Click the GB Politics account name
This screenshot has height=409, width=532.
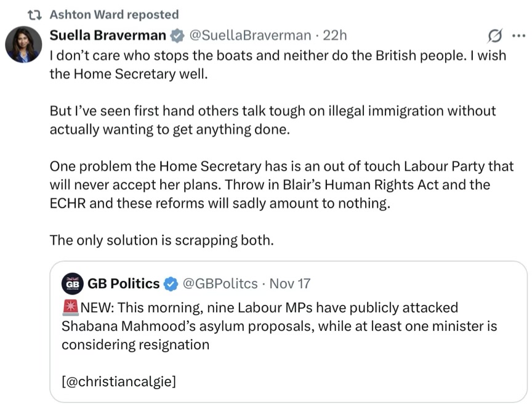[124, 283]
